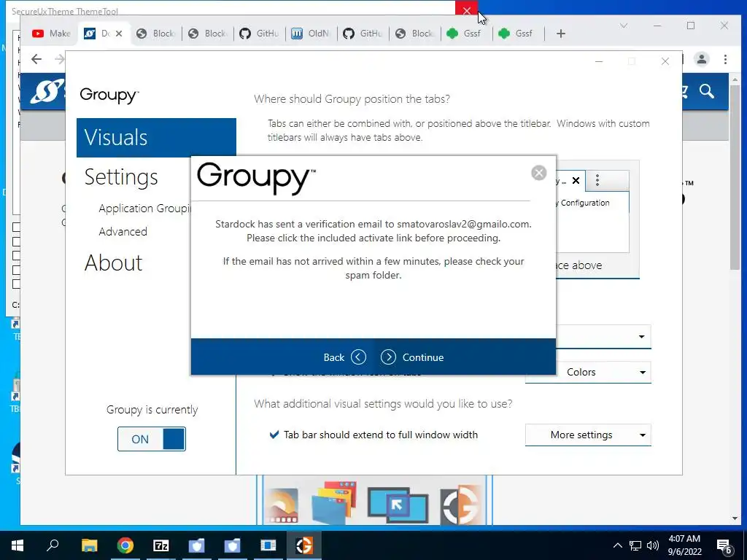Open Chrome profile avatar icon

(701, 59)
